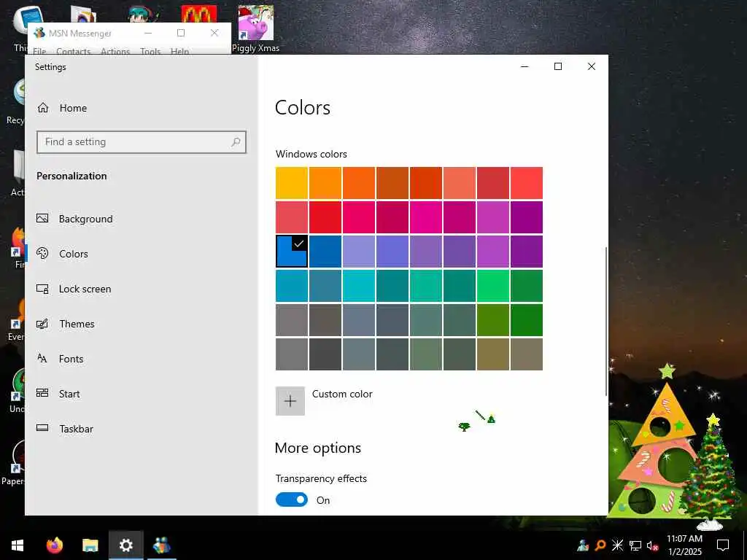The height and width of the screenshot is (560, 747).
Task: Launch Firefox from the taskbar
Action: 55,545
